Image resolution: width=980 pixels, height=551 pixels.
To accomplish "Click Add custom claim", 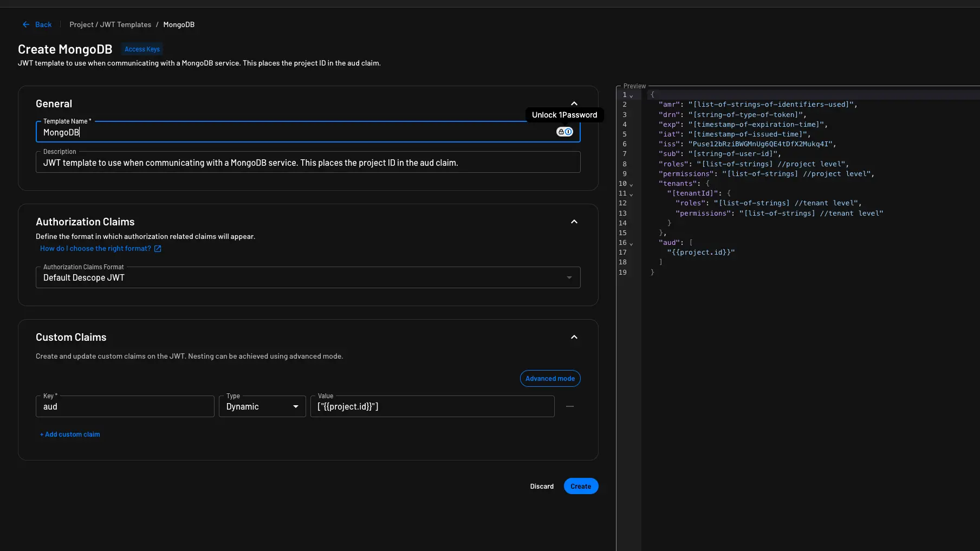I will click(70, 435).
